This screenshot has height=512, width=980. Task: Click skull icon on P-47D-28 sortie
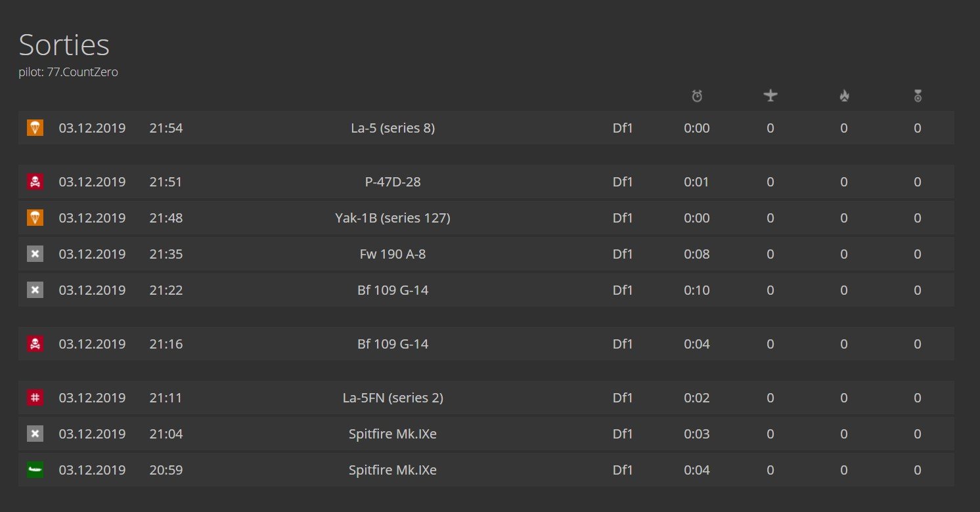pyautogui.click(x=35, y=182)
